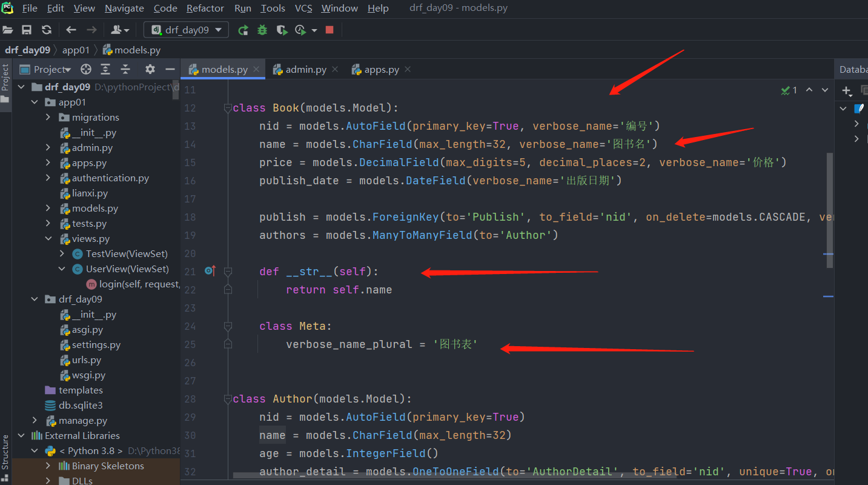
Task: Select the templates folder
Action: click(81, 390)
